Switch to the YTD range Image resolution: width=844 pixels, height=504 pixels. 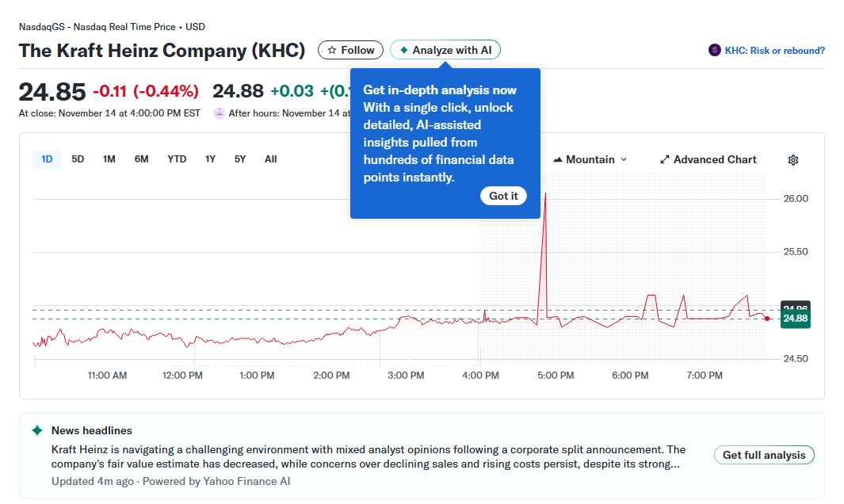coord(177,158)
